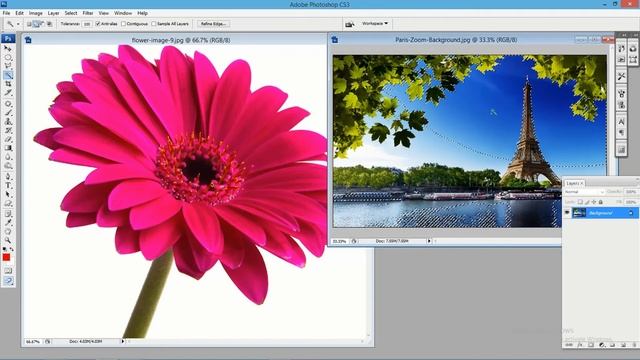The image size is (640, 360).
Task: Select the Blur tool
Action: click(x=8, y=157)
